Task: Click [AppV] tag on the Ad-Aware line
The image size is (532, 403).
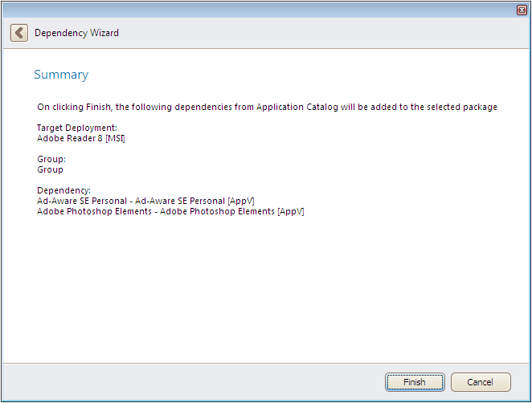Action: click(241, 201)
